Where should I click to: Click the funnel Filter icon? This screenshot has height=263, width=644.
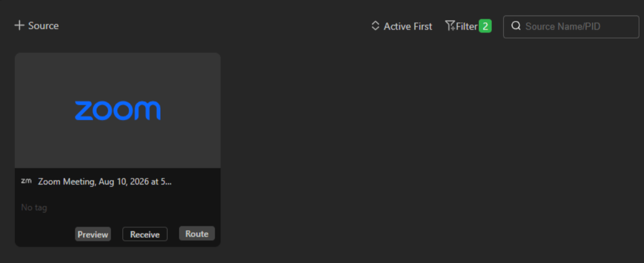point(450,26)
